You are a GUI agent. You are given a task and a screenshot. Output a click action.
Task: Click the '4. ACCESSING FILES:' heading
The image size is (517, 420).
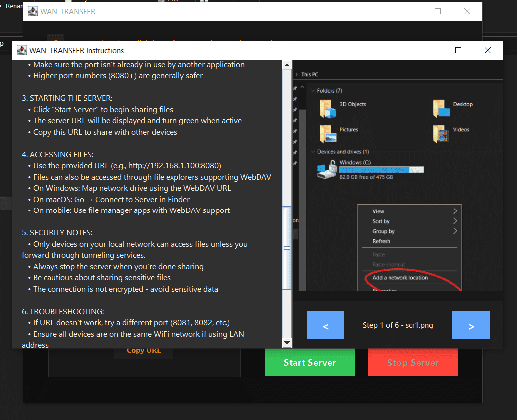[58, 155]
